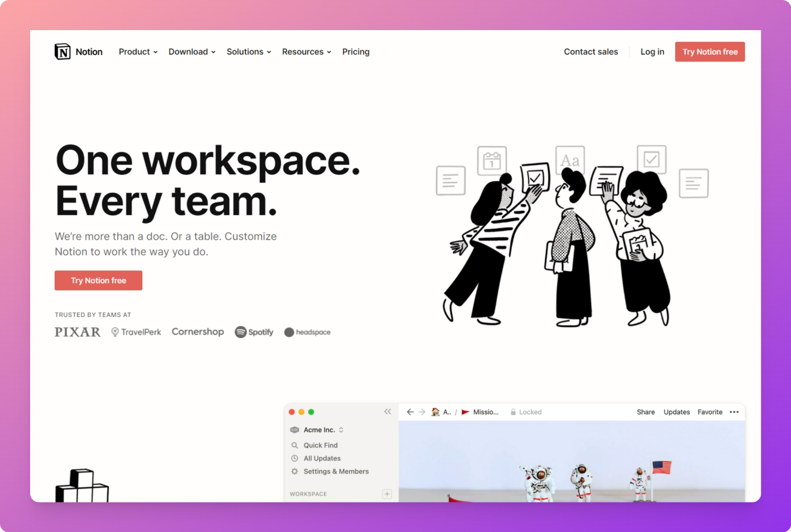Collapse the sidebar with double-chevron icon
The image size is (791, 532).
tap(388, 412)
